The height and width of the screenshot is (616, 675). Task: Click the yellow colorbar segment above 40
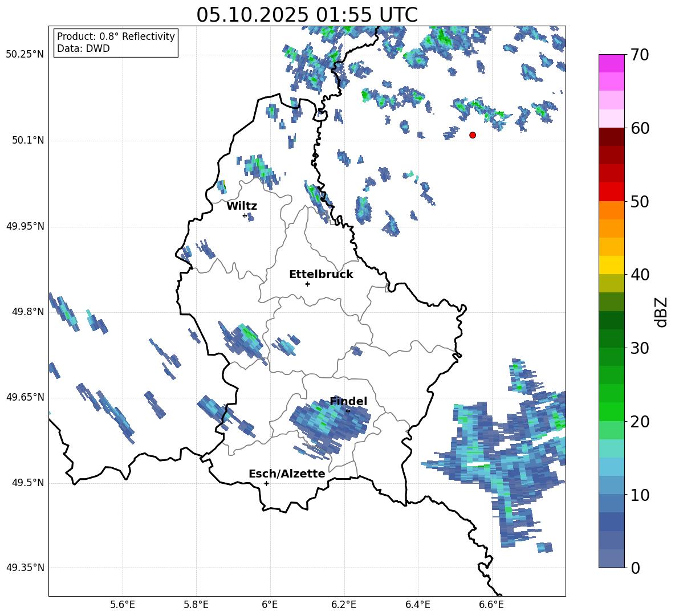(612, 265)
